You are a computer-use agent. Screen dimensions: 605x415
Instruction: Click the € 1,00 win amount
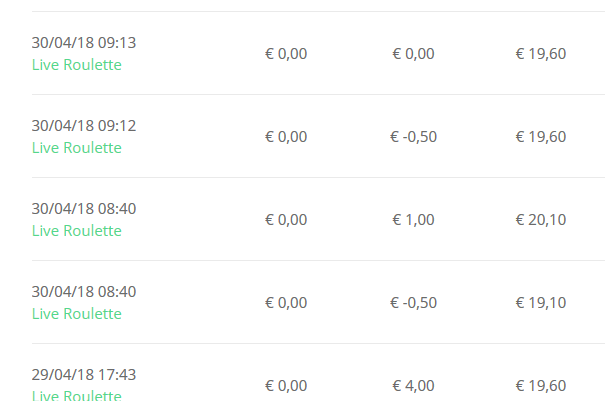(x=413, y=220)
